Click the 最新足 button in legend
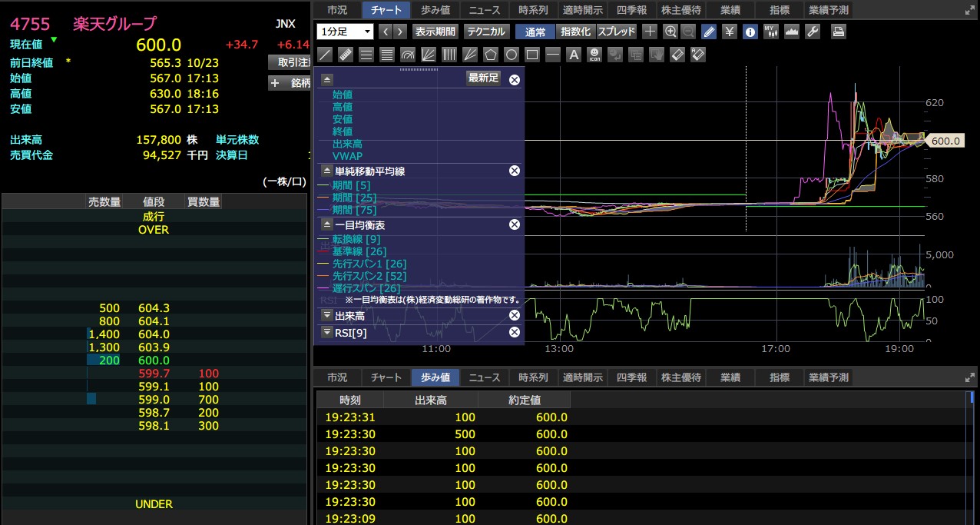Image resolution: width=980 pixels, height=525 pixels. pos(483,78)
